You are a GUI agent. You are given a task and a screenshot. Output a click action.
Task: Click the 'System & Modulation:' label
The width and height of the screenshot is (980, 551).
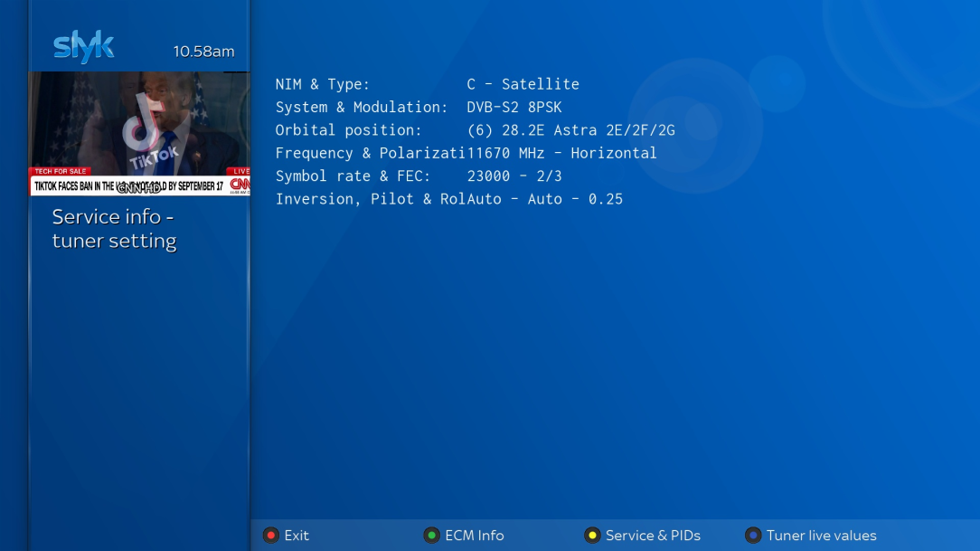click(x=362, y=107)
